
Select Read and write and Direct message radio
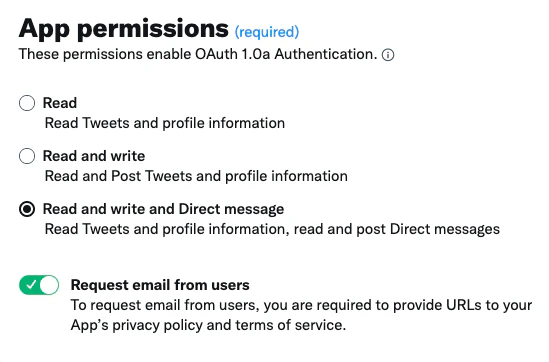tap(27, 209)
